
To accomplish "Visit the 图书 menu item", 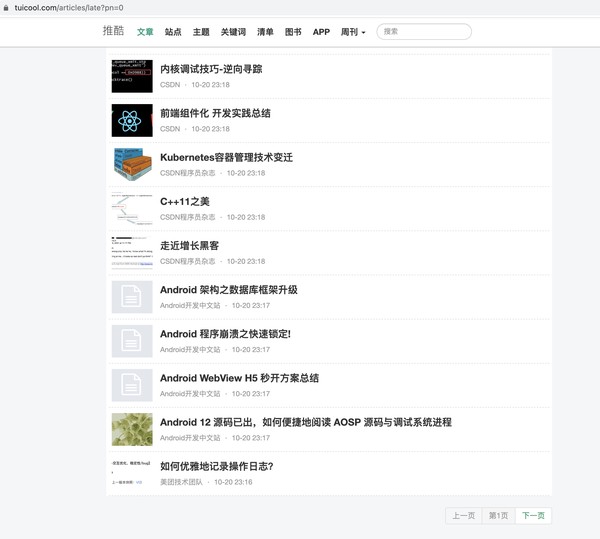I will (293, 32).
